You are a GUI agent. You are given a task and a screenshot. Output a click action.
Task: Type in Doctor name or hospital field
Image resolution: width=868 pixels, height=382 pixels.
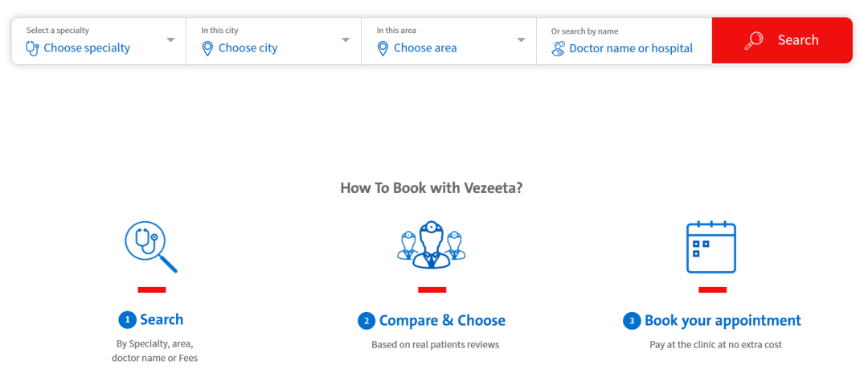pyautogui.click(x=631, y=48)
